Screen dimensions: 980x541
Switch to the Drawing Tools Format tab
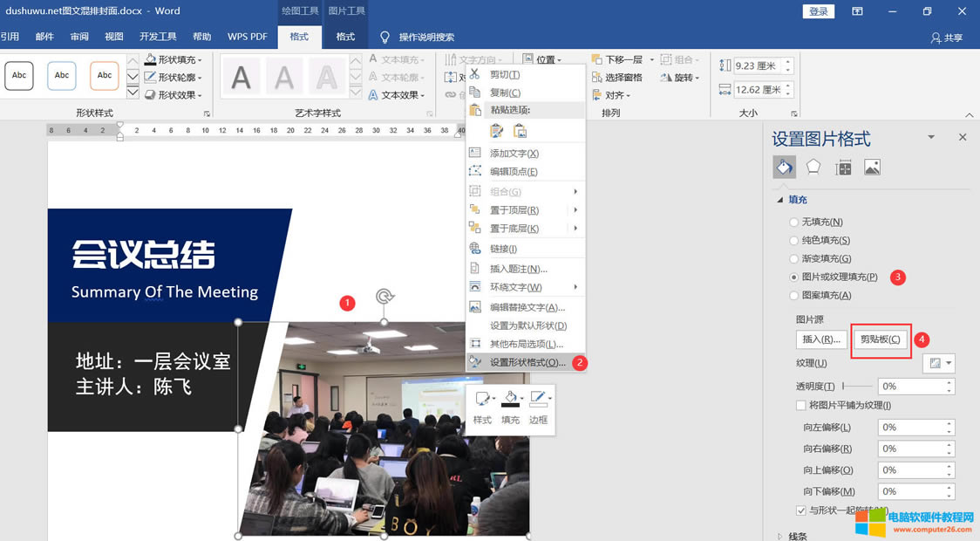299,37
